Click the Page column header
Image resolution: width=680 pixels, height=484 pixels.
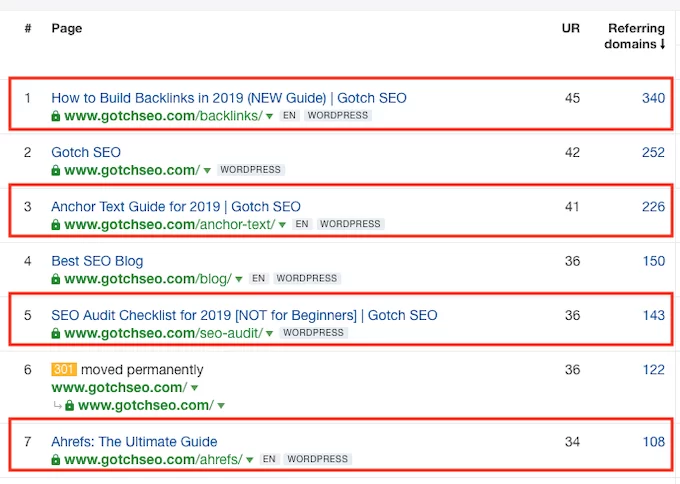pos(66,28)
